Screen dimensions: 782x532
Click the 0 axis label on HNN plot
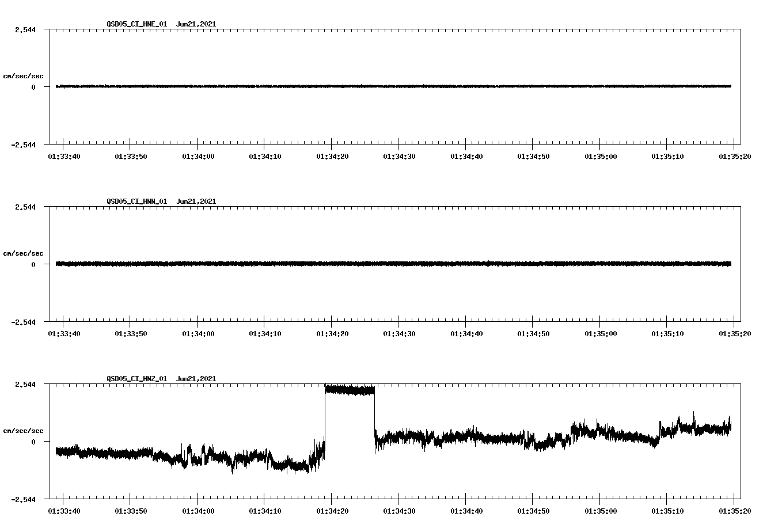coord(33,265)
